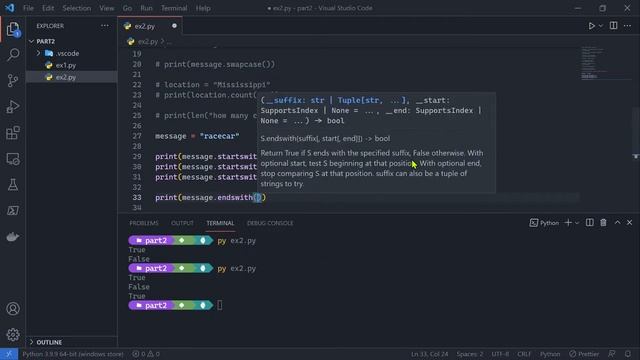Split the terminal panel
Image resolution: width=640 pixels, height=360 pixels.
(x=590, y=222)
